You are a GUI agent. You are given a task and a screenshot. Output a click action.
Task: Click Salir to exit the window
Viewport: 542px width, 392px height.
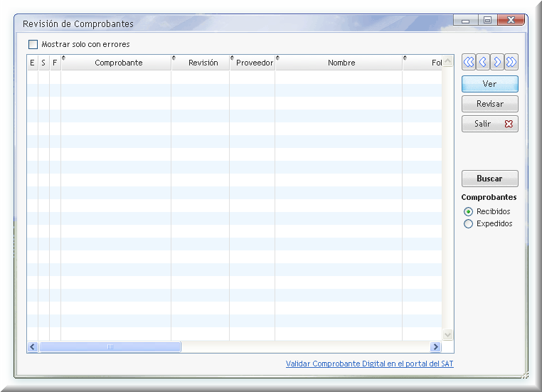pyautogui.click(x=489, y=124)
